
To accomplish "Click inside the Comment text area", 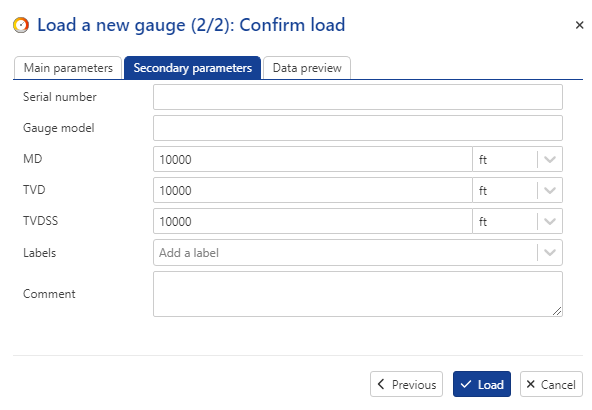I will [358, 294].
